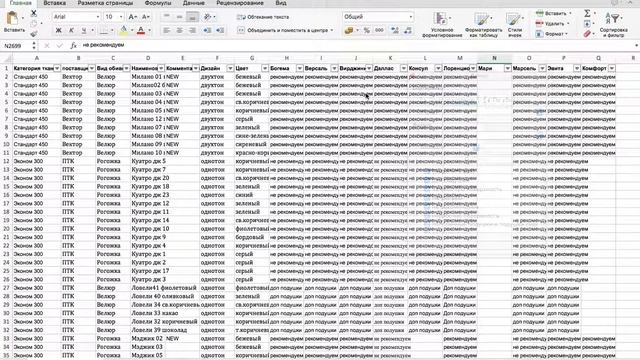Apply currency format with the coins icon
This screenshot has height=360, width=640.
349,31
